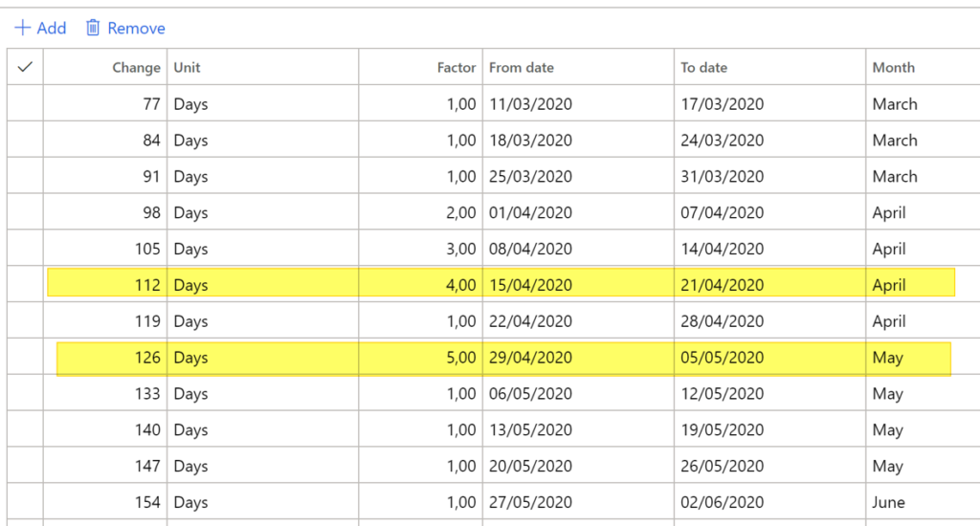Click the To date 21/04/2020 cell
Viewport: 980px width, 526px height.
[x=770, y=285]
